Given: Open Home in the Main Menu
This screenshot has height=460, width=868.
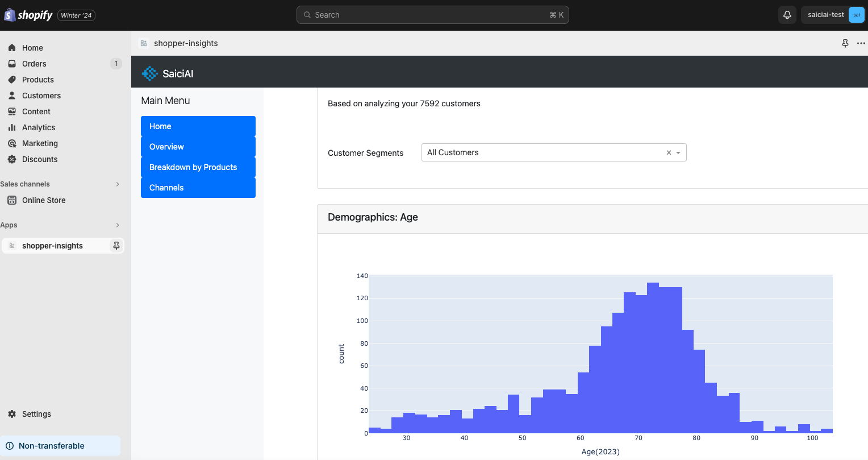Looking at the screenshot, I should point(198,126).
